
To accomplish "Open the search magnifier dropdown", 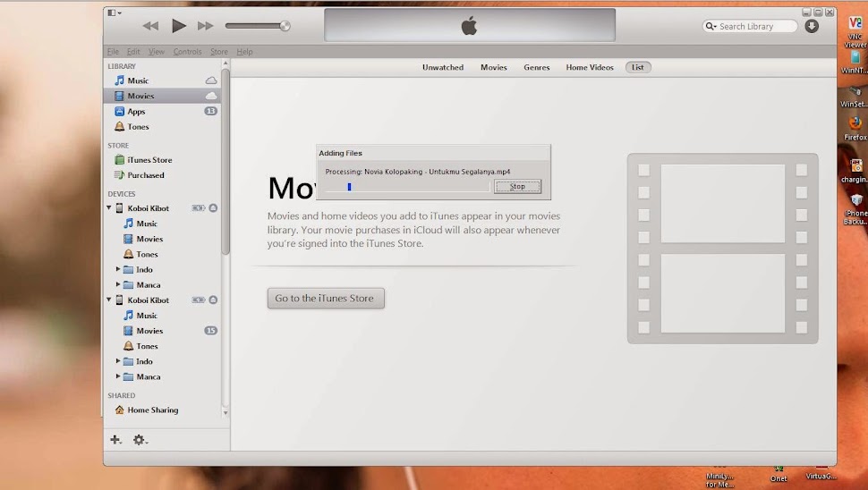I will coord(711,26).
